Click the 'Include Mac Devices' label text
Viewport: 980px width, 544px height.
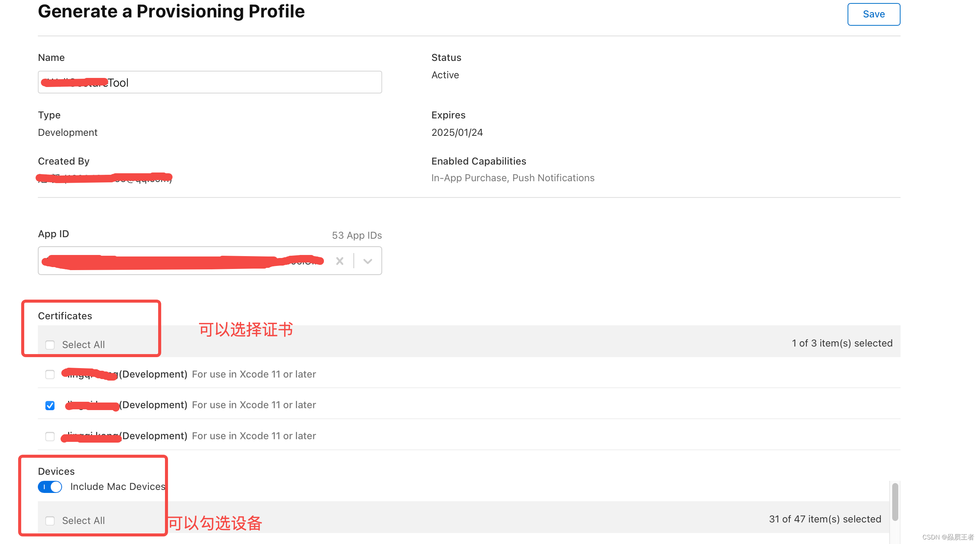118,486
